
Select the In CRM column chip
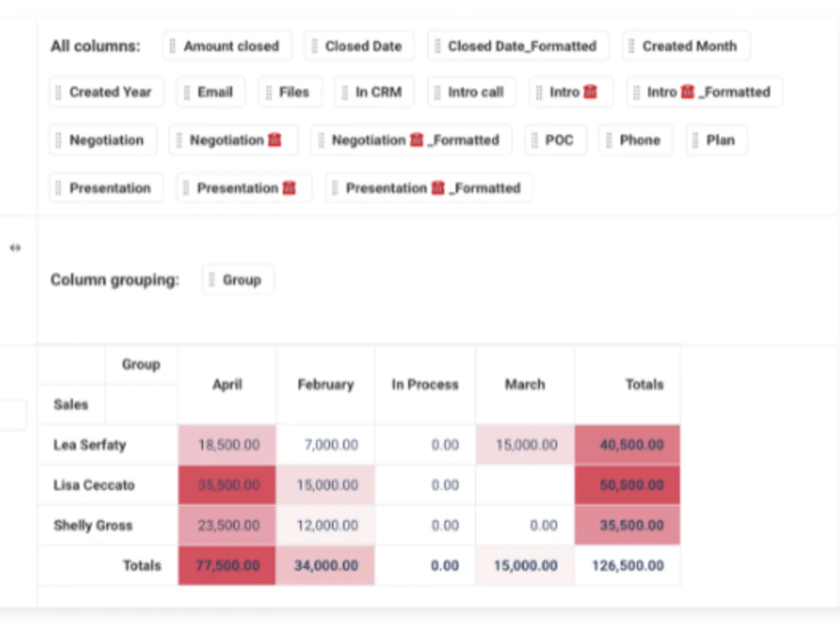(374, 92)
